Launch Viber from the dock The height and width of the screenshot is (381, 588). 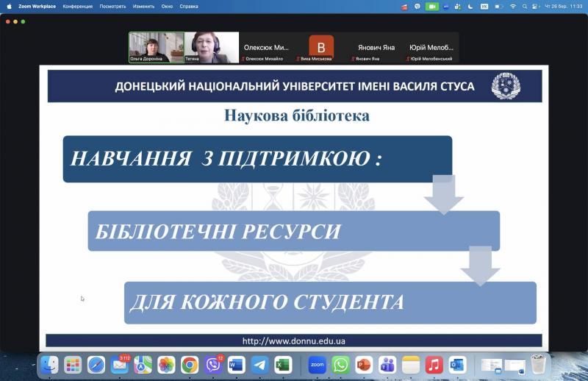213,364
